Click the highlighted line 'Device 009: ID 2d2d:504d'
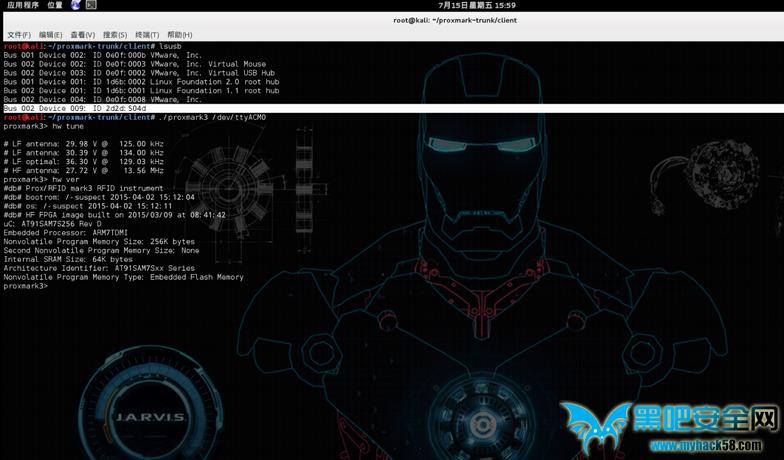This screenshot has width=784, height=460. click(393, 108)
